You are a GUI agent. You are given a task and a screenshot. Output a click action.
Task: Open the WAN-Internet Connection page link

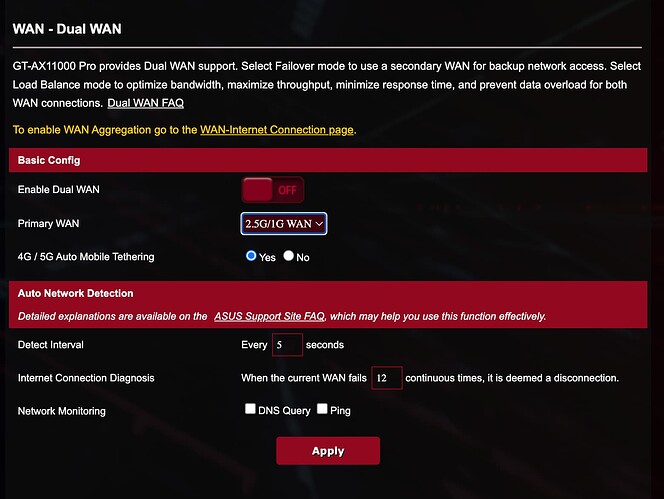point(277,130)
